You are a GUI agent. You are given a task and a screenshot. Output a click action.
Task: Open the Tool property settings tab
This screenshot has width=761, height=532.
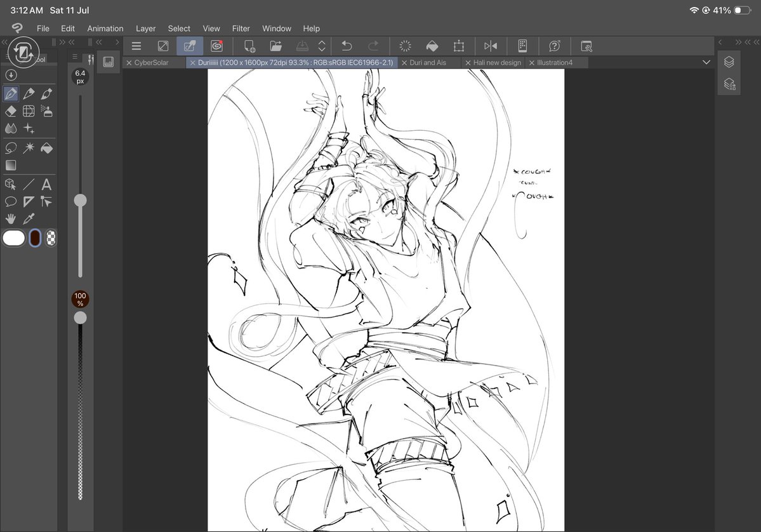[x=90, y=59]
